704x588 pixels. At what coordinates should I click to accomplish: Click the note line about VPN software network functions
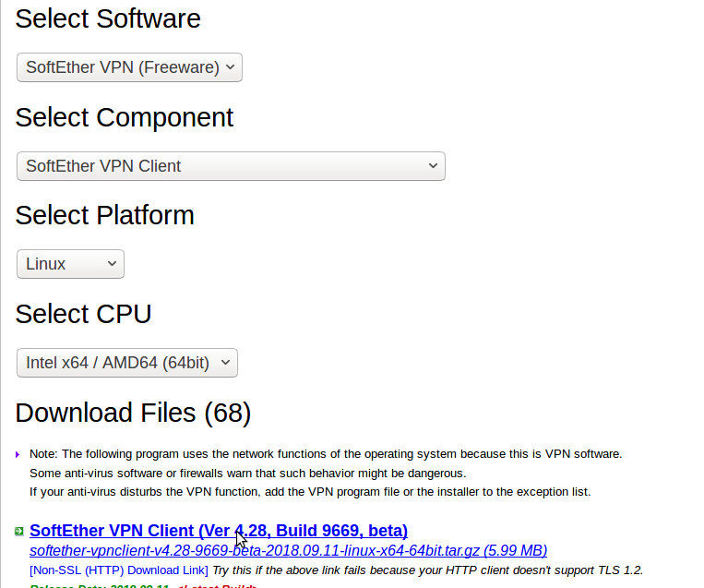pyautogui.click(x=326, y=454)
